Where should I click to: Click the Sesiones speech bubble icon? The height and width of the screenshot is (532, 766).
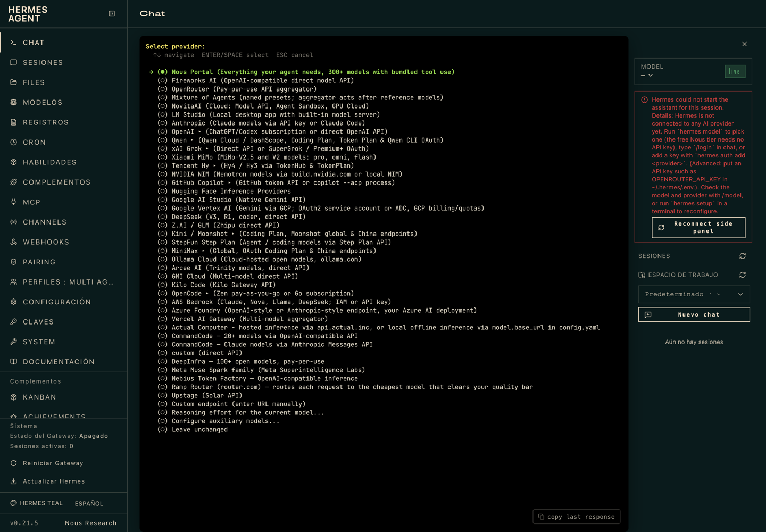(x=14, y=62)
